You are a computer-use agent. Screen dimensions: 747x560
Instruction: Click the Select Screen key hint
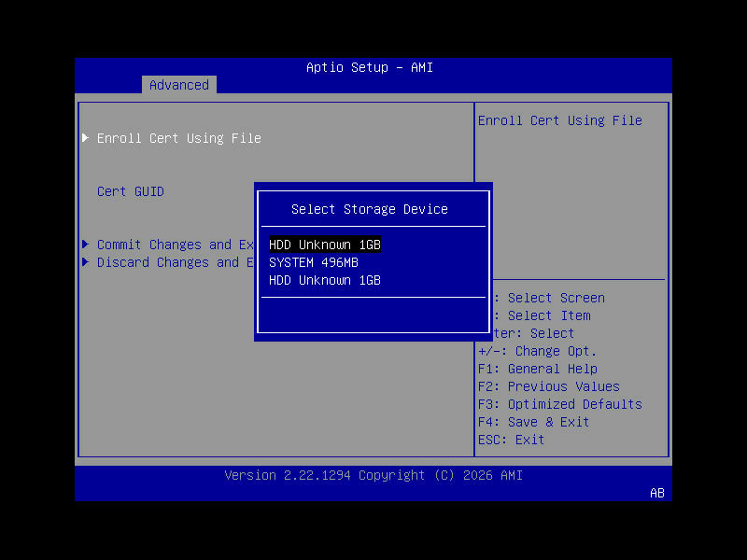[549, 298]
